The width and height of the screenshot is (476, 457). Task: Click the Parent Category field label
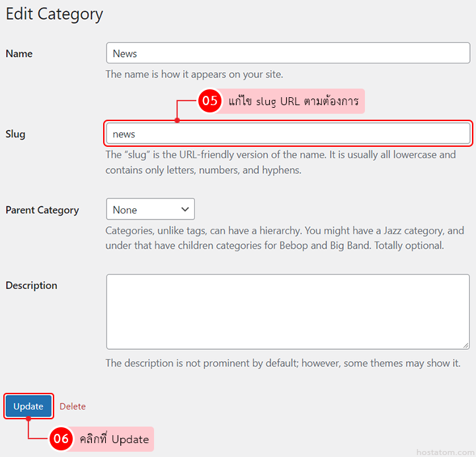click(x=42, y=210)
